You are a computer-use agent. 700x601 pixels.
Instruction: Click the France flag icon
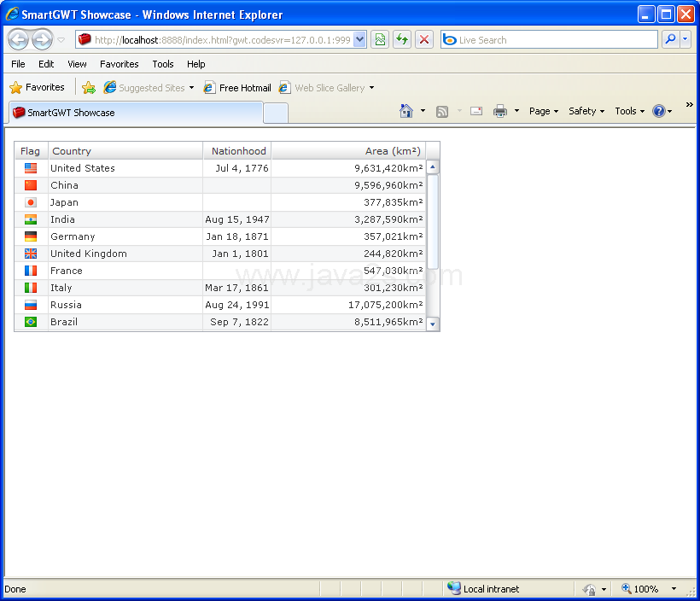click(31, 271)
